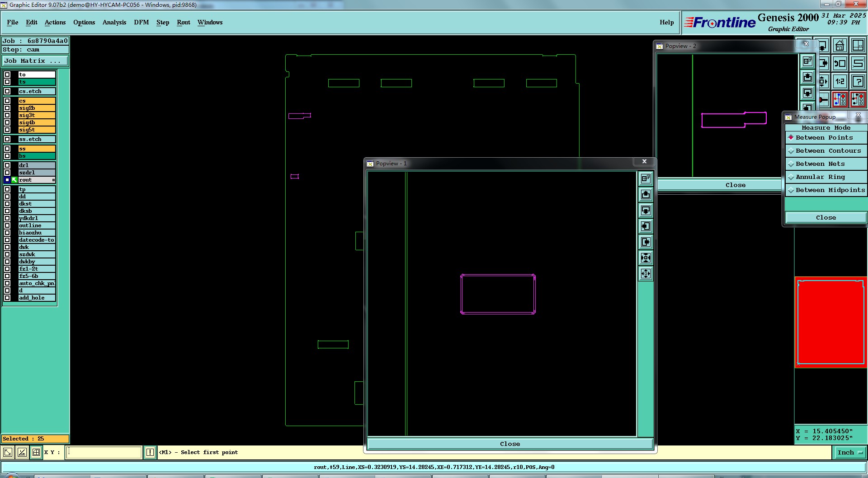Click the green arrow icon on rout layer

(x=14, y=180)
